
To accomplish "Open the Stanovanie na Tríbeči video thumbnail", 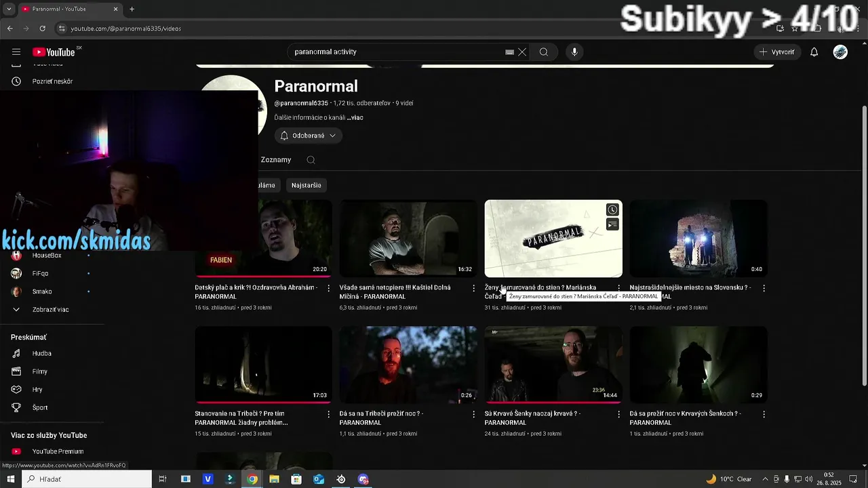I will [x=263, y=365].
